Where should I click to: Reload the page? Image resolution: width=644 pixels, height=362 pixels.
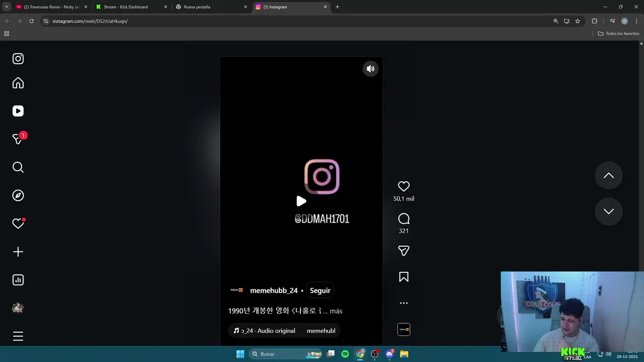point(31,21)
